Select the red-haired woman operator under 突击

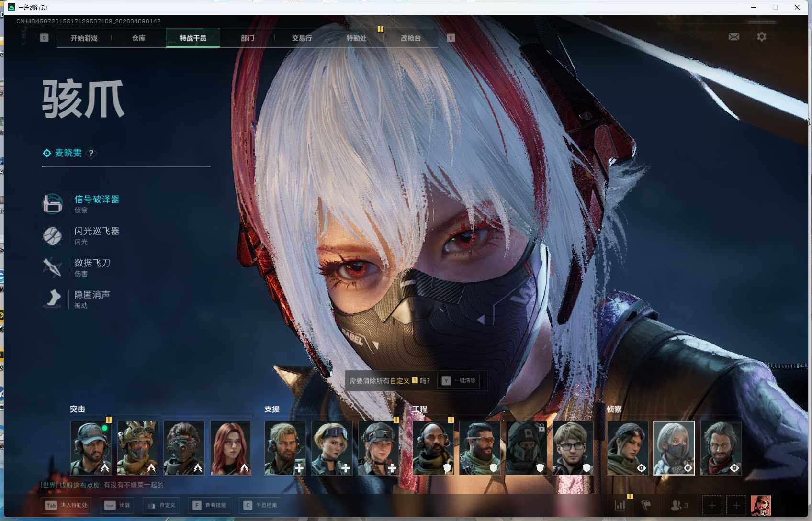pyautogui.click(x=231, y=448)
